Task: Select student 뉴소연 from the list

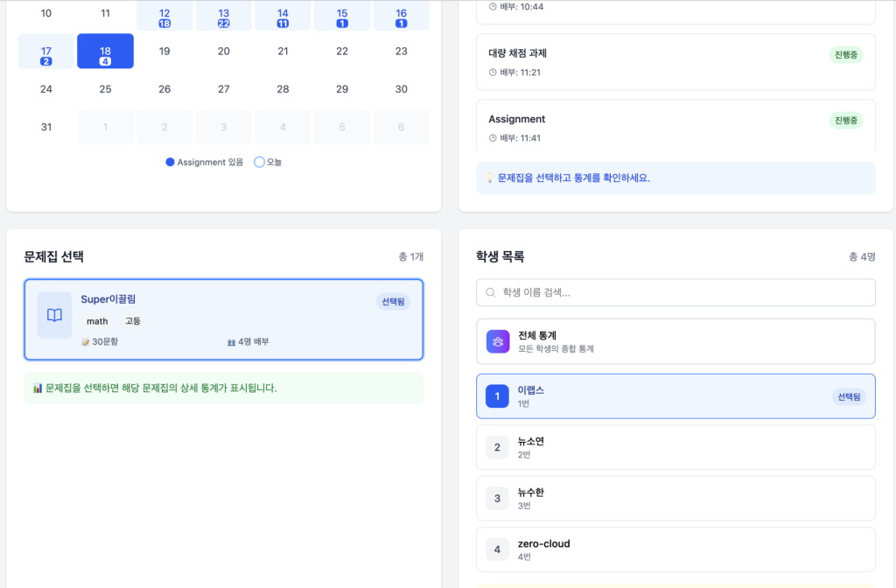Action: point(675,447)
